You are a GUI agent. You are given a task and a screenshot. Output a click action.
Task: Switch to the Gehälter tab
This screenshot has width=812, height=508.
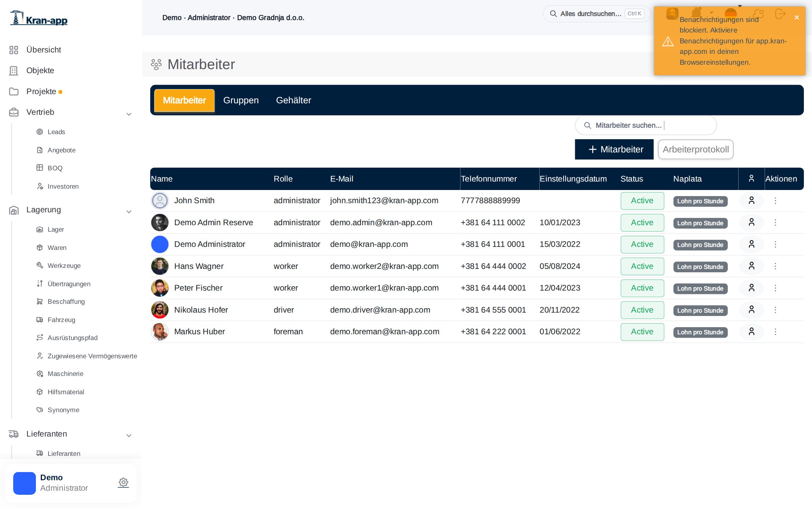click(x=293, y=100)
